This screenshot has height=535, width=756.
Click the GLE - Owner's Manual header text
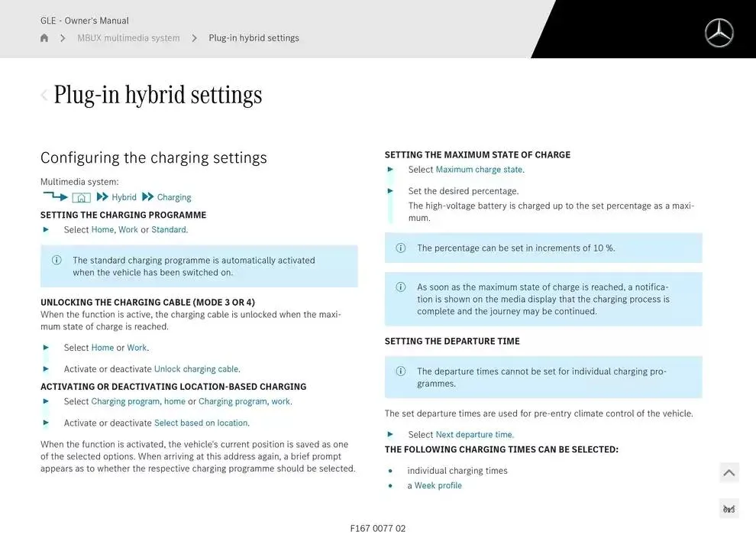pyautogui.click(x=84, y=21)
